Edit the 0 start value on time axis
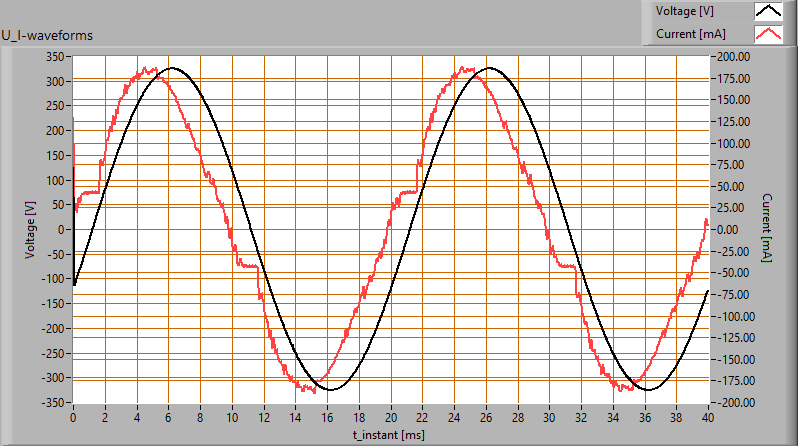Image resolution: width=798 pixels, height=446 pixels. [x=73, y=415]
